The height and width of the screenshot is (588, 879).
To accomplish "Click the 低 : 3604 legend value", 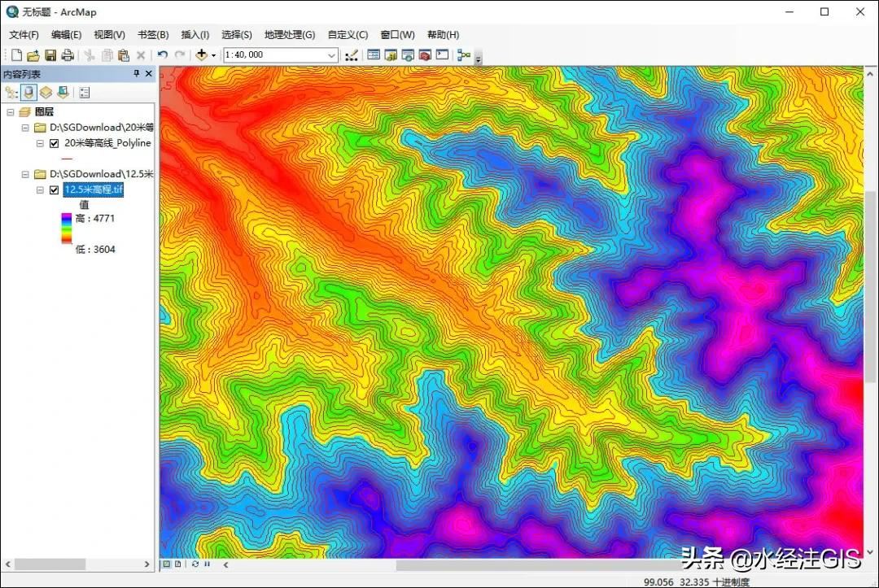I will click(x=94, y=249).
